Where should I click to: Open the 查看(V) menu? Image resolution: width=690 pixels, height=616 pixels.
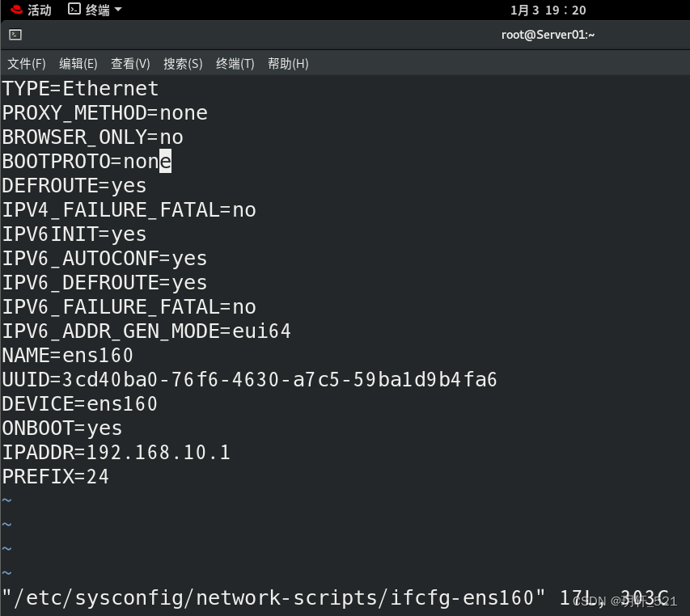[130, 64]
